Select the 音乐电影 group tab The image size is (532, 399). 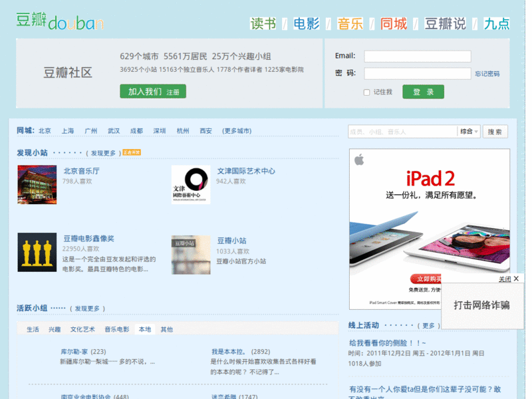(x=117, y=329)
